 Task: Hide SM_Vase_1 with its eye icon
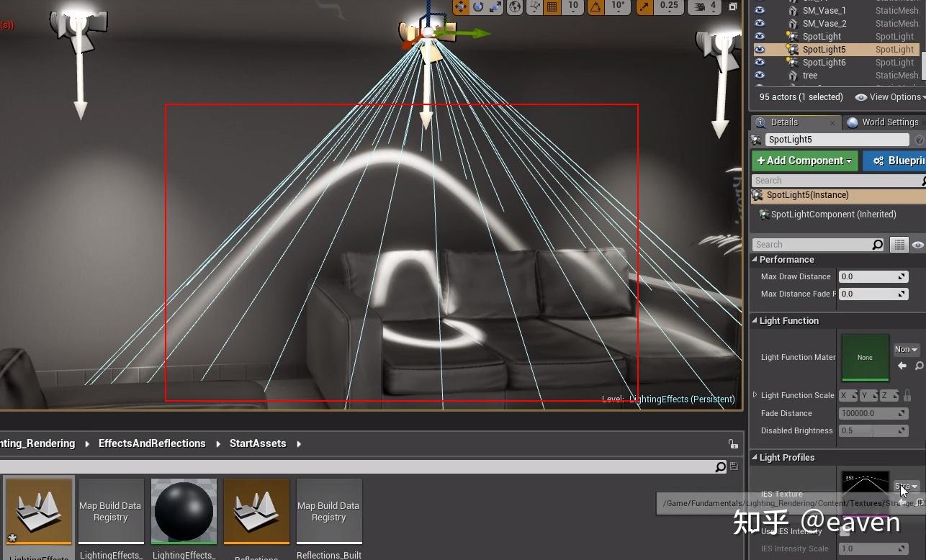[760, 11]
